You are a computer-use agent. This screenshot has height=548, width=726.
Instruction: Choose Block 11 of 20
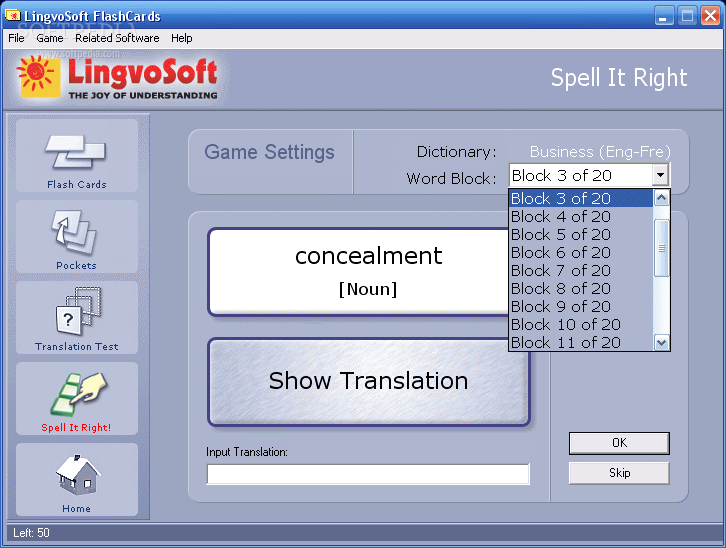pyautogui.click(x=581, y=342)
